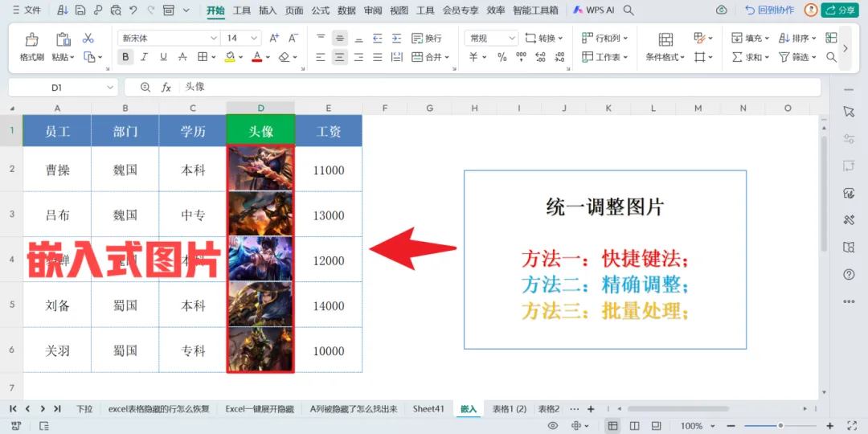The image size is (868, 434).
Task: Click the red font color swatch
Action: coord(256,56)
